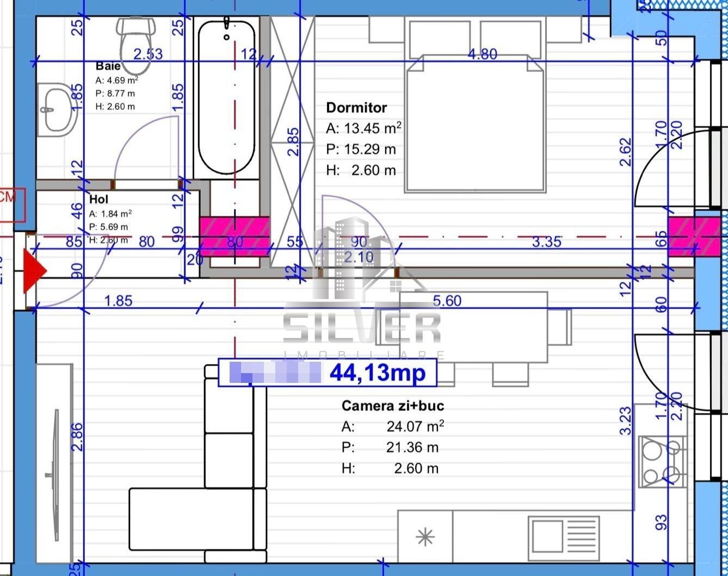Click the 4.80 dimension above the bedroom
The height and width of the screenshot is (576, 728).
pyautogui.click(x=483, y=54)
